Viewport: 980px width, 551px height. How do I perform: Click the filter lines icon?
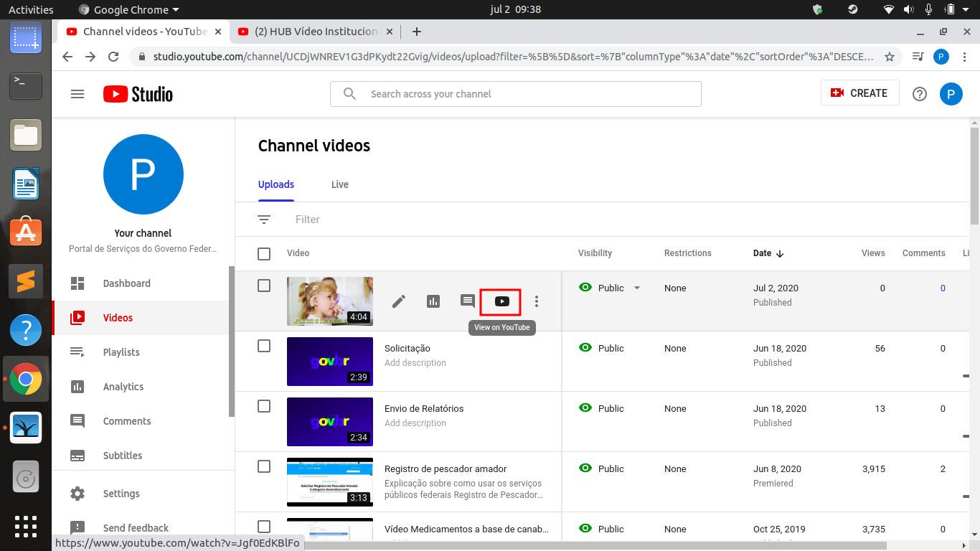pos(264,220)
